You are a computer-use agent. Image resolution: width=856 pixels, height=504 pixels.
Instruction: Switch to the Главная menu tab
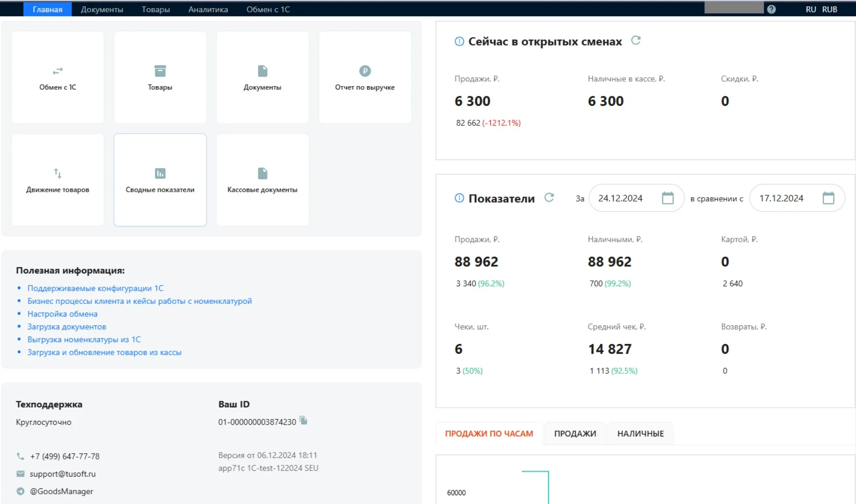point(47,9)
